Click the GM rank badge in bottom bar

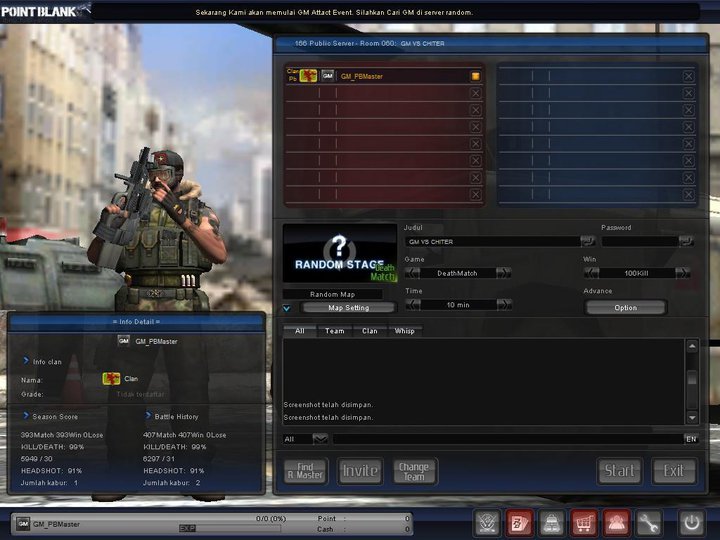pos(23,523)
